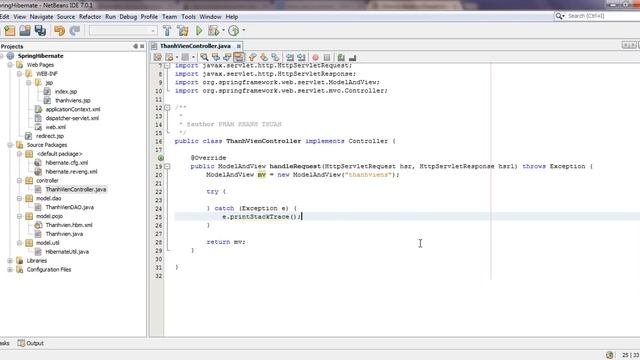Viewport: 640px width, 360px height.
Task: Expand the Libraries node
Action: click(x=10, y=261)
